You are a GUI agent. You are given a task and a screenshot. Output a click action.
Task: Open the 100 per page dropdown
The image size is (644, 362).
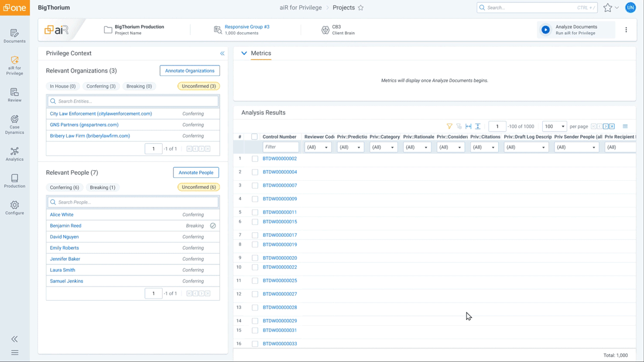pos(554,126)
